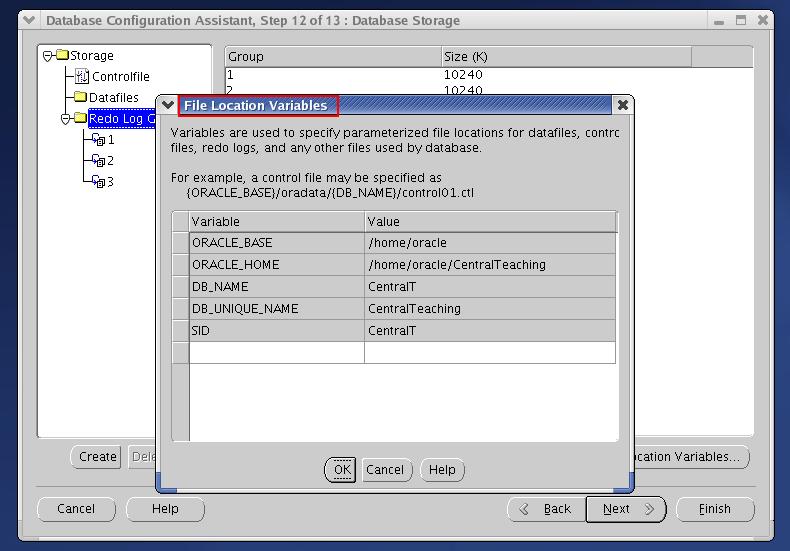Click Help in the File Location Variables dialog

click(x=442, y=470)
